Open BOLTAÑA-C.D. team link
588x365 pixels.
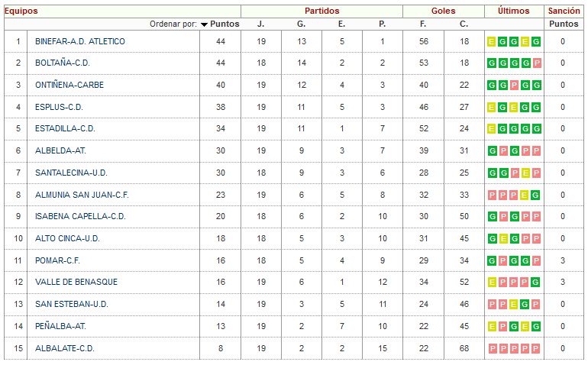click(x=63, y=63)
